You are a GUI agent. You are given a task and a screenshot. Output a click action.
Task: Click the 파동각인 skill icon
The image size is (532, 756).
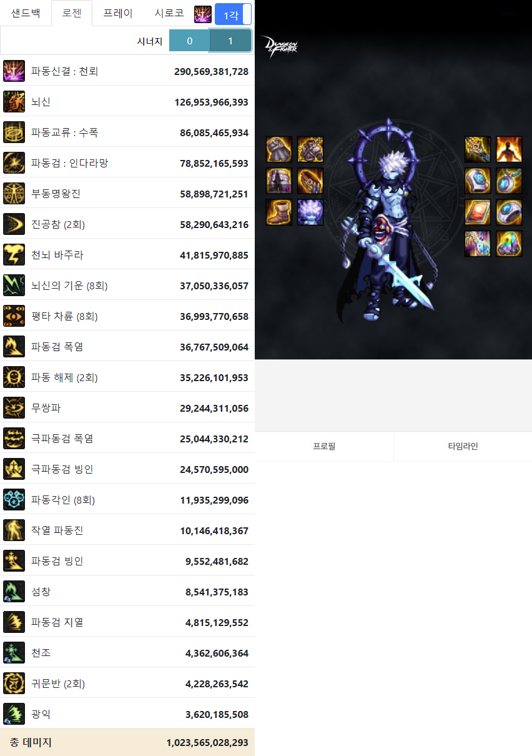(14, 500)
